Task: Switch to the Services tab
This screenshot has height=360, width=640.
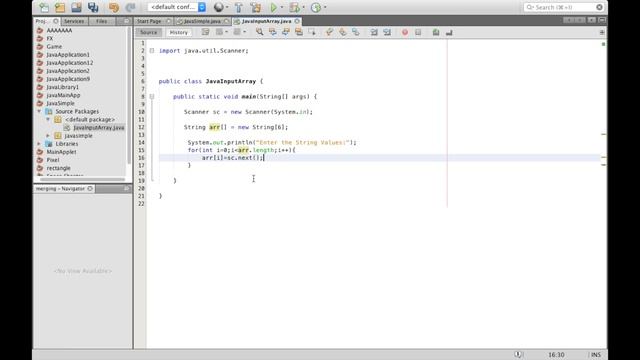Action: pos(74,21)
